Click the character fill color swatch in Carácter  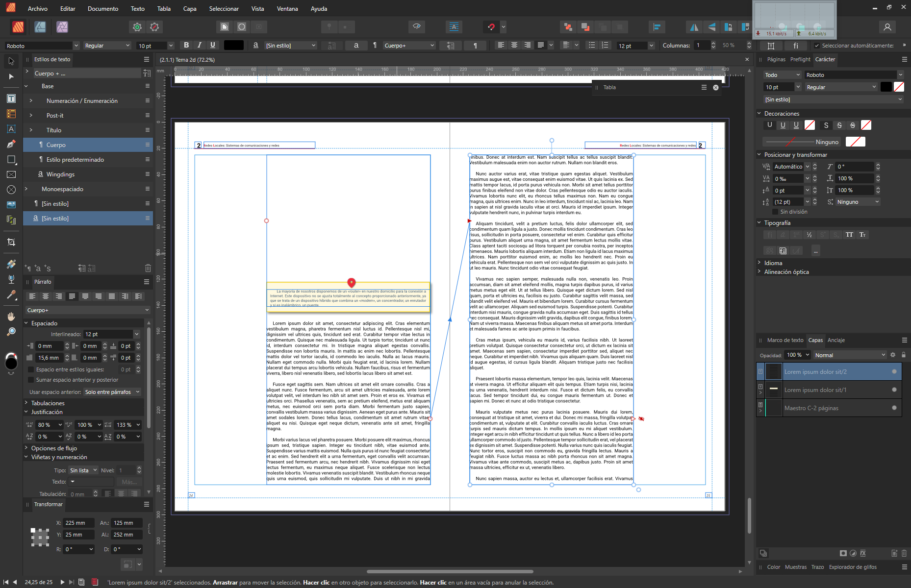pyautogui.click(x=886, y=87)
